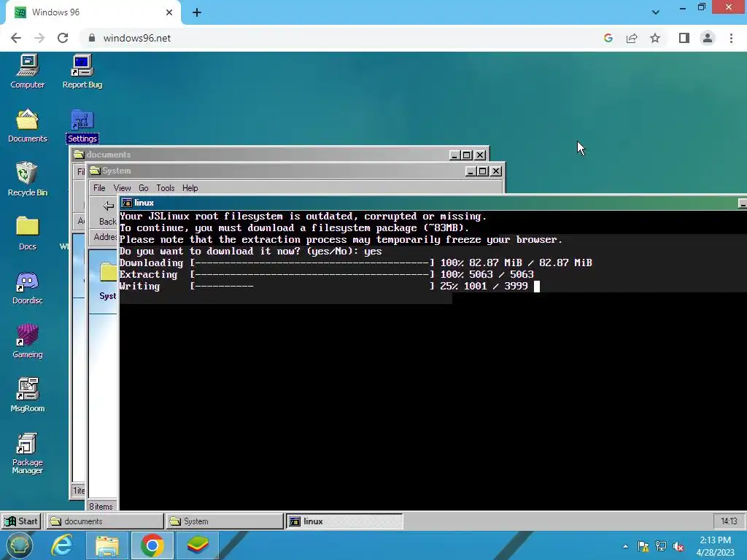
Task: Open File menu in System window
Action: coord(99,188)
